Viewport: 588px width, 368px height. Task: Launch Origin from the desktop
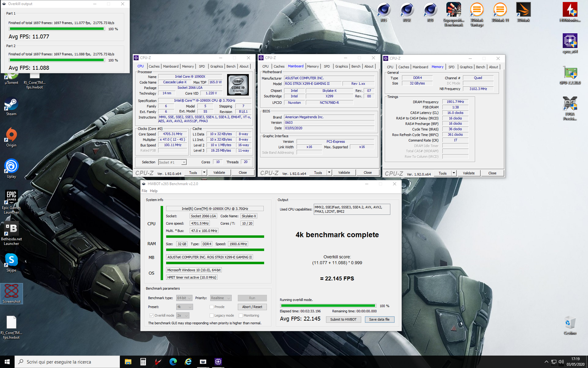[11, 138]
